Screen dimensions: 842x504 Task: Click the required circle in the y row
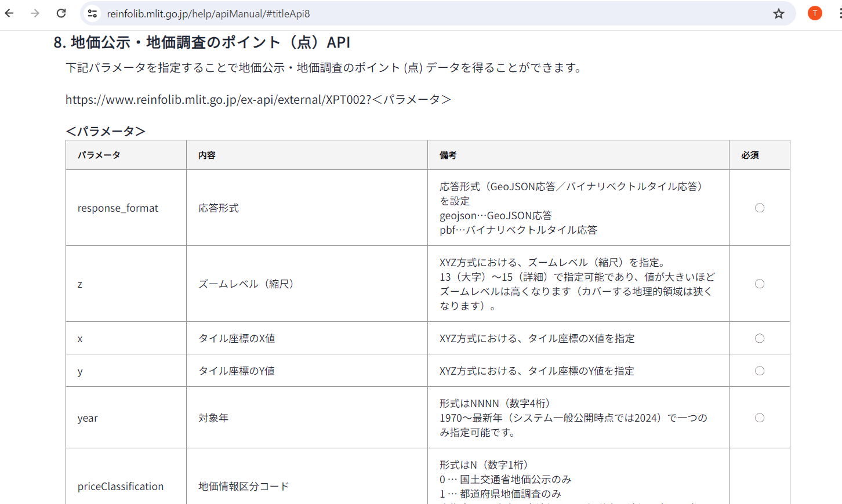(x=760, y=371)
